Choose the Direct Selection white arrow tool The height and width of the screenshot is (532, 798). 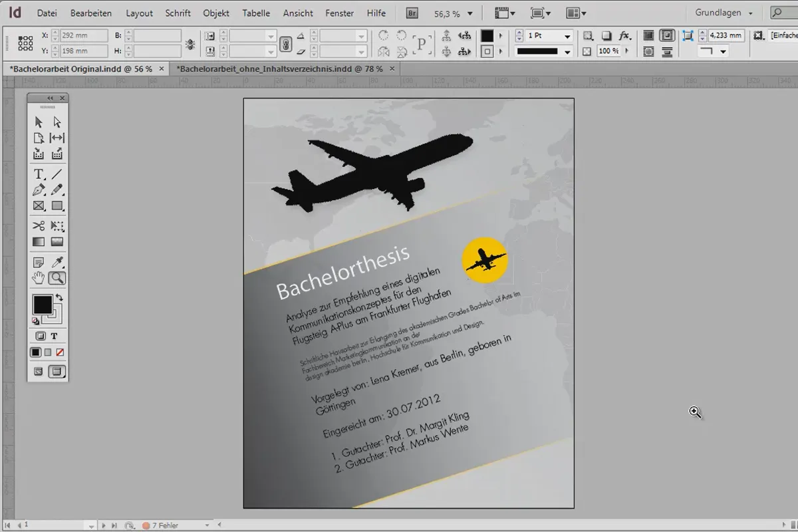[x=57, y=122]
